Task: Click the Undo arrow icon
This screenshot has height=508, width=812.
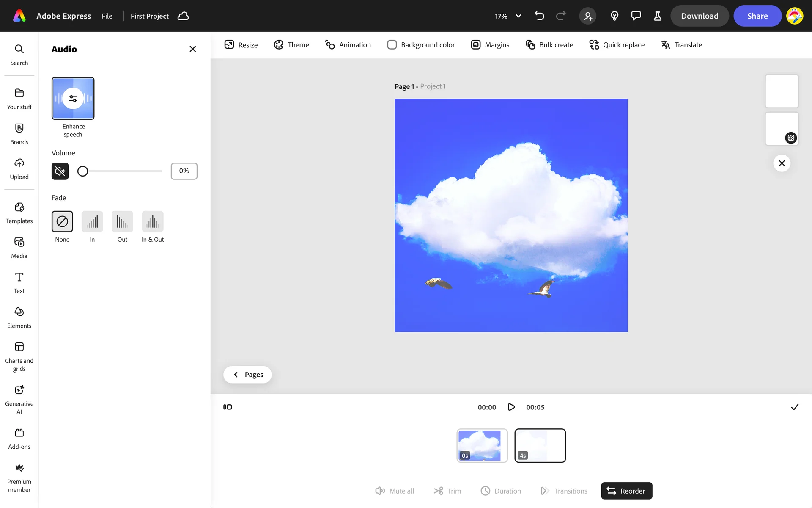Action: click(x=539, y=16)
